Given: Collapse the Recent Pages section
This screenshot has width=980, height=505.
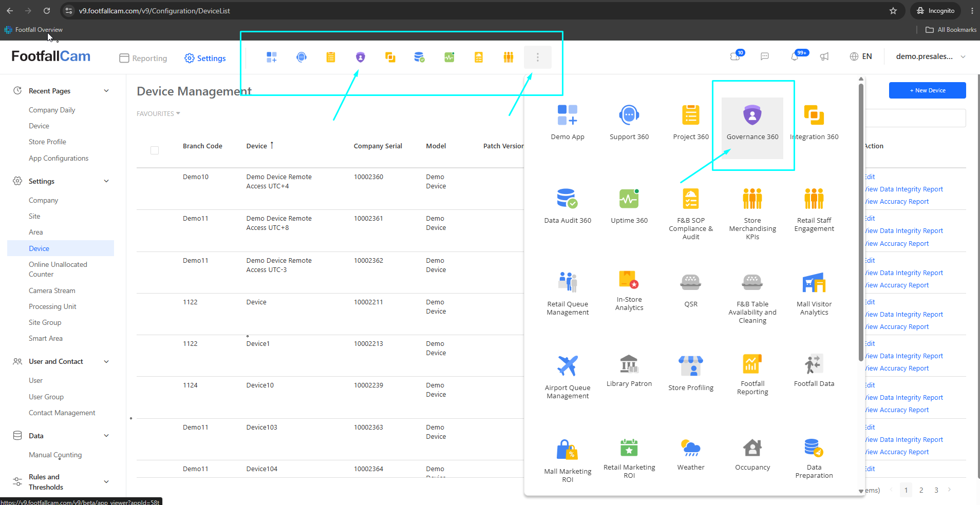Looking at the screenshot, I should click(x=106, y=91).
